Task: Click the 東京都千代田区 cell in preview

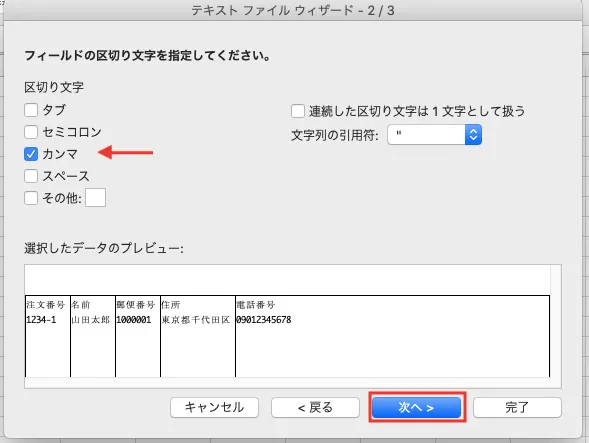Action: [196, 320]
